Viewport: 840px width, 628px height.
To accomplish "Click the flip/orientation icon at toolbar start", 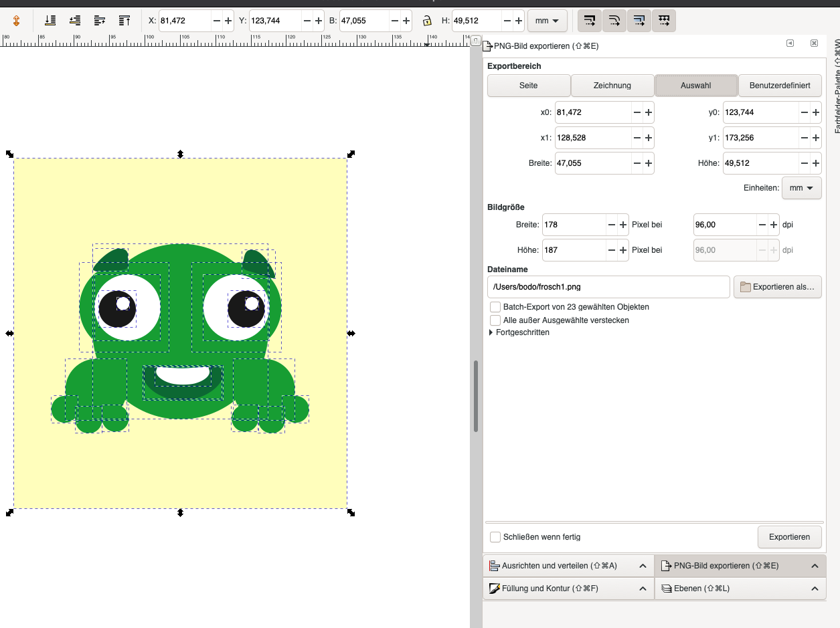I will tap(17, 21).
